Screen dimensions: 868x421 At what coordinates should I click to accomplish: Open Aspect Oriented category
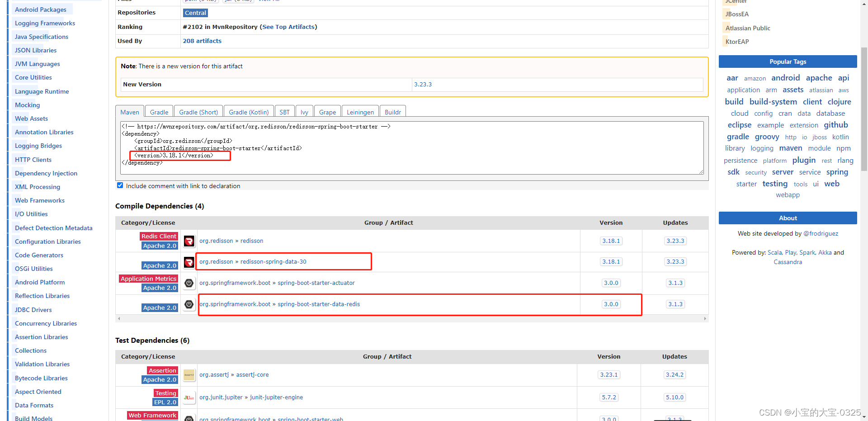pyautogui.click(x=38, y=392)
